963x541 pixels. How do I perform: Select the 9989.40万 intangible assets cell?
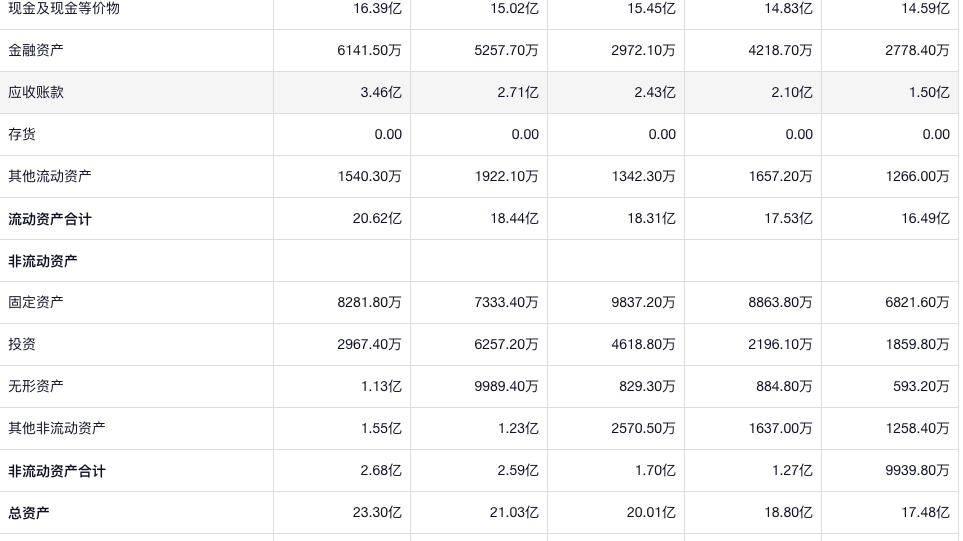(x=506, y=386)
